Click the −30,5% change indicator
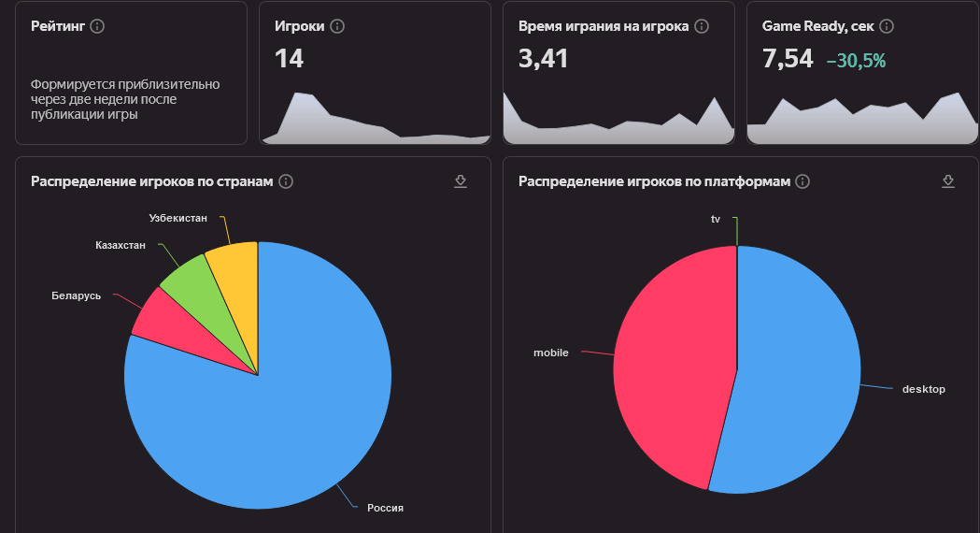This screenshot has height=533, width=980. (856, 61)
